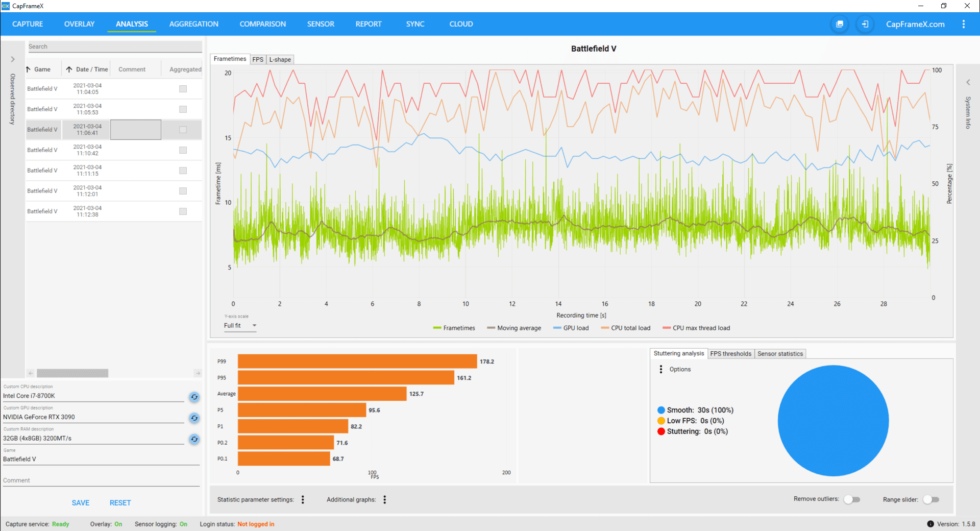Switch to the OVERLAY tab

79,24
